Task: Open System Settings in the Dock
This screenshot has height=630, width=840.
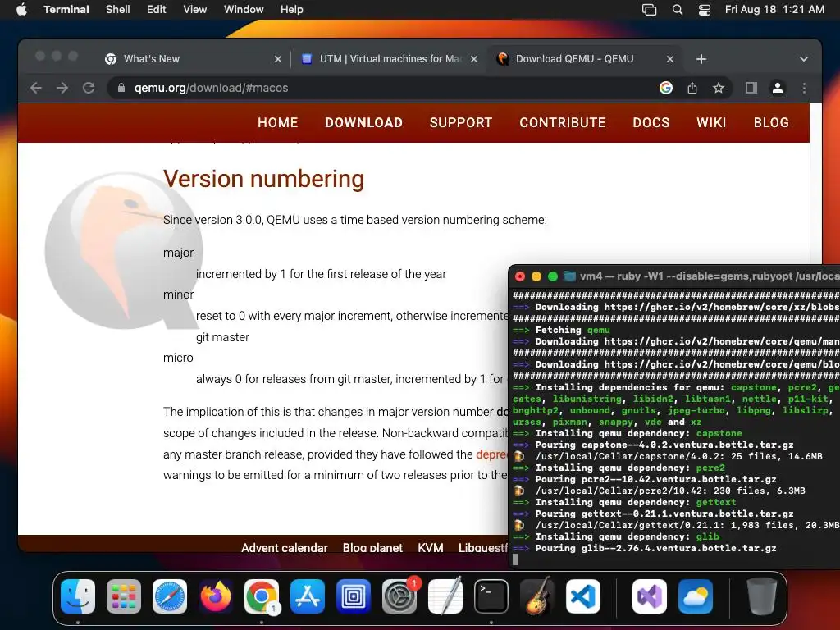Action: [399, 596]
